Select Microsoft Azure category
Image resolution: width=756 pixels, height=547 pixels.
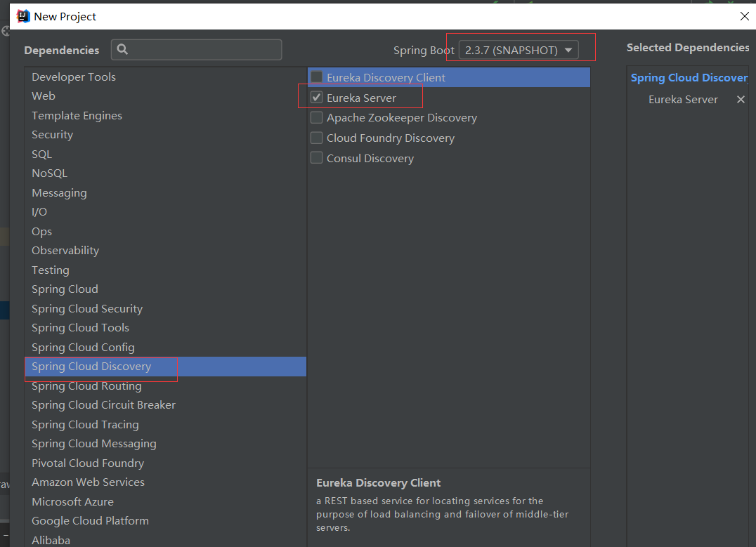[165, 501]
